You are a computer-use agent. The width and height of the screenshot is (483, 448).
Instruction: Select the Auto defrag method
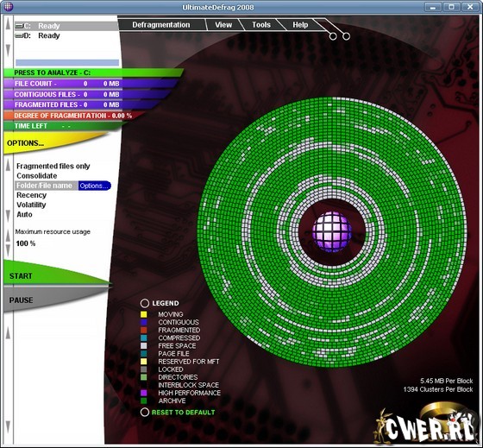(x=24, y=215)
